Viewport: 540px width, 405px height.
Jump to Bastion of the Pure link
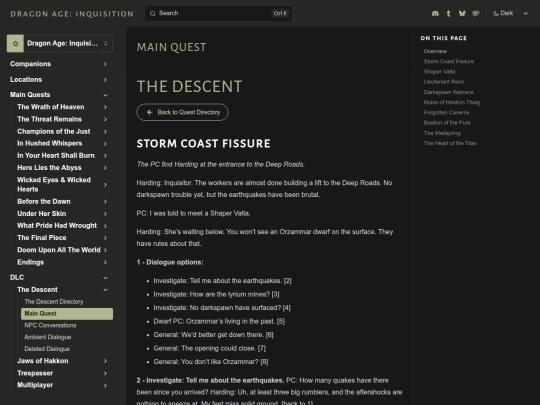[x=447, y=123]
